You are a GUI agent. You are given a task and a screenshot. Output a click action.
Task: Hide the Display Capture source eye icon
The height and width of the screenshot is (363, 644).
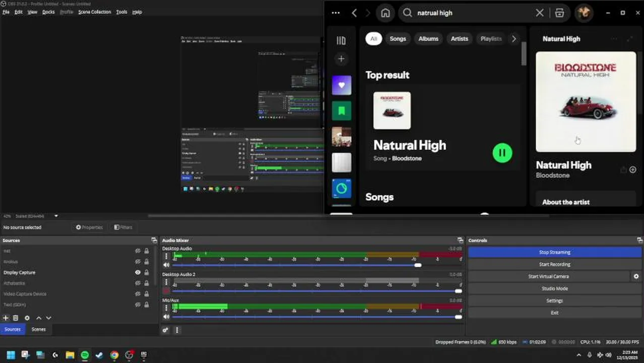click(138, 272)
